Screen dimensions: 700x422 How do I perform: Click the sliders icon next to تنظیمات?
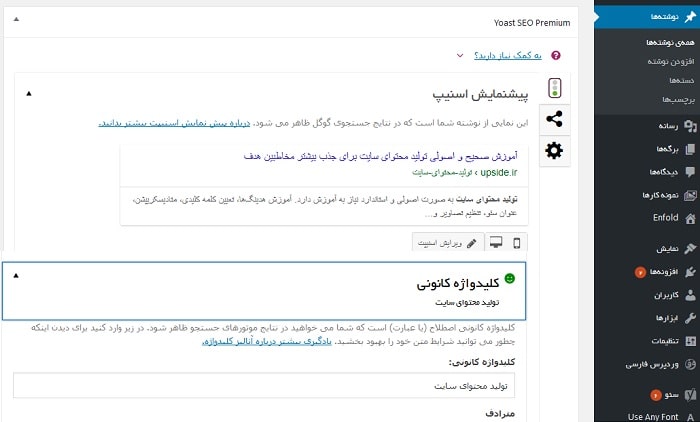(x=690, y=341)
